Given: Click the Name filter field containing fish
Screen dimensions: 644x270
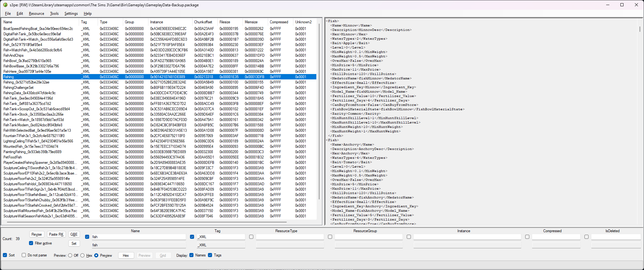Looking at the screenshot, I should [139, 237].
